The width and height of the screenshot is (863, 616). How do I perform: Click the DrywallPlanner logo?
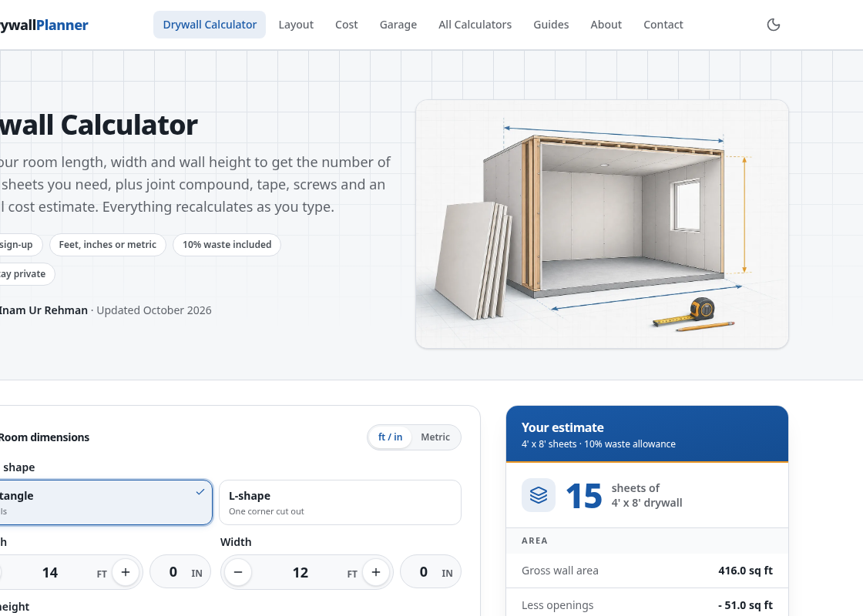tap(44, 25)
